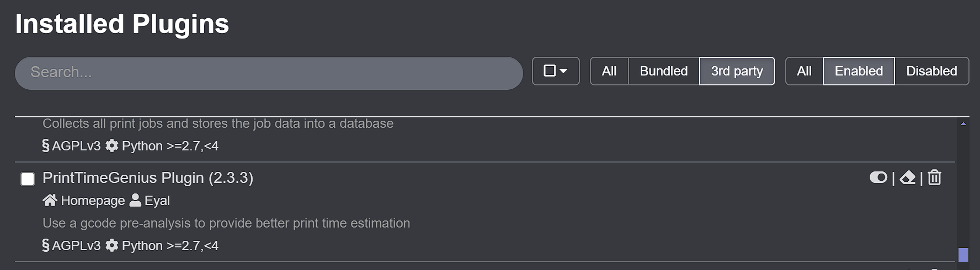Click the AGPLv3 section-sign icon under print jobs plugin
Screen dimensions: 980x270
click(46, 145)
